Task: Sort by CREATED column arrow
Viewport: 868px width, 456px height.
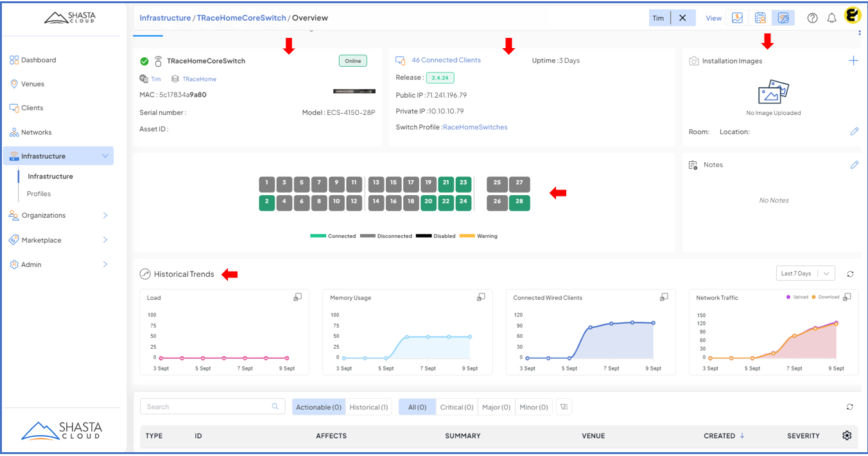Action: [x=742, y=435]
